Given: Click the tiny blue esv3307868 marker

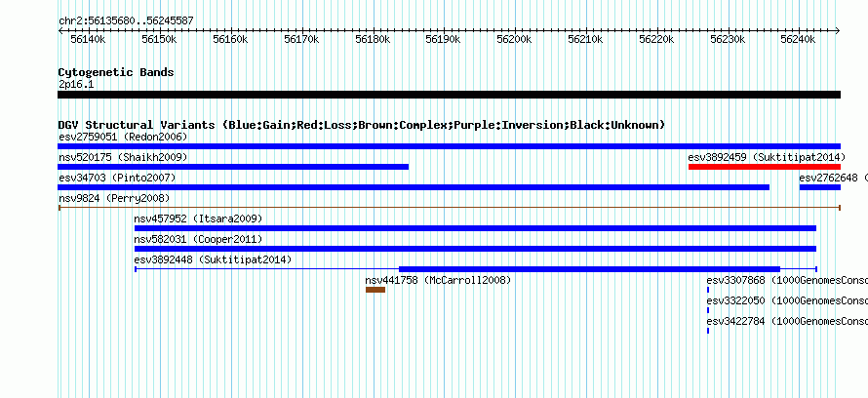Looking at the screenshot, I should [708, 290].
